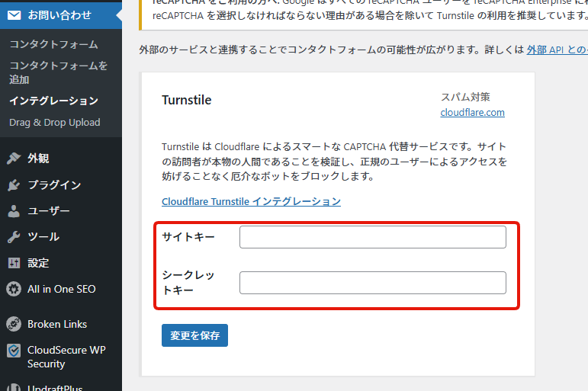Screen dimensions: 588x391
Task: Open the コンタクトフォーム submenu item
Action: point(53,44)
